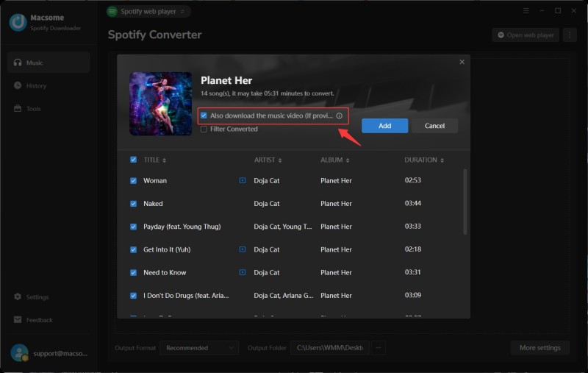
Task: Click the Feedback envelope icon
Action: click(x=18, y=319)
